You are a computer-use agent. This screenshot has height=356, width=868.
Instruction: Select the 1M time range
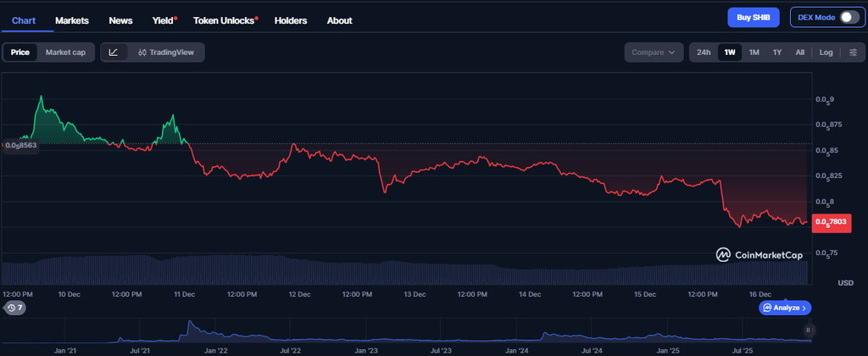coord(754,53)
